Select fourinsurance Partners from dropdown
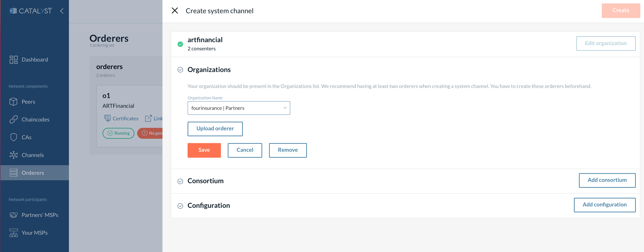Image resolution: width=644 pixels, height=252 pixels. pos(239,108)
